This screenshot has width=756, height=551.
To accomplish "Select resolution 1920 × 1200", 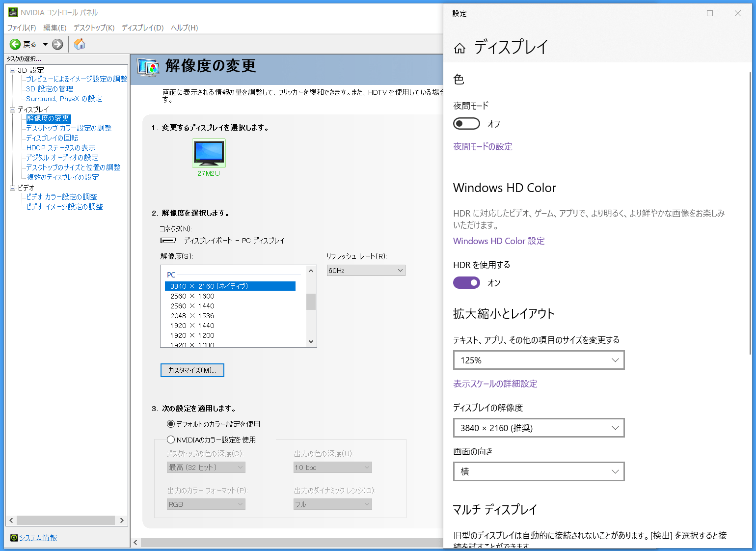I will (x=192, y=335).
